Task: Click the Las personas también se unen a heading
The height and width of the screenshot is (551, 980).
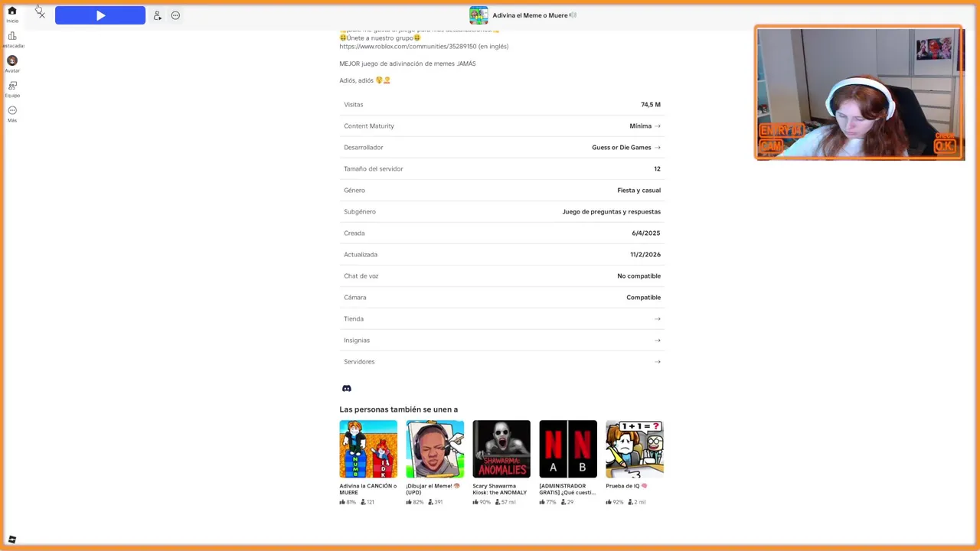Action: [398, 409]
